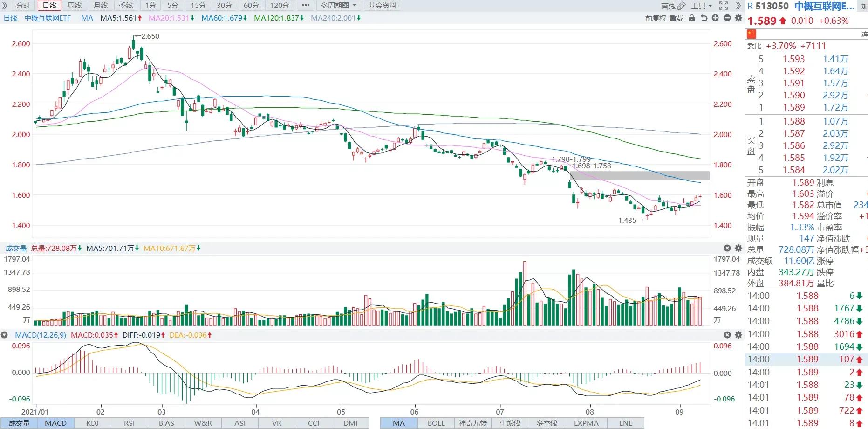
Task: Zoom out chart with minus icon
Action: (x=727, y=18)
